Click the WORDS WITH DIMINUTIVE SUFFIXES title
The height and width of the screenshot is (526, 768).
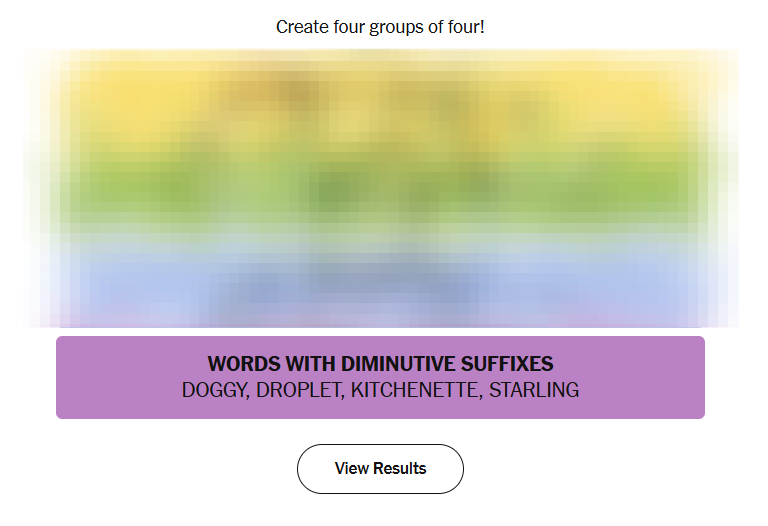click(380, 364)
